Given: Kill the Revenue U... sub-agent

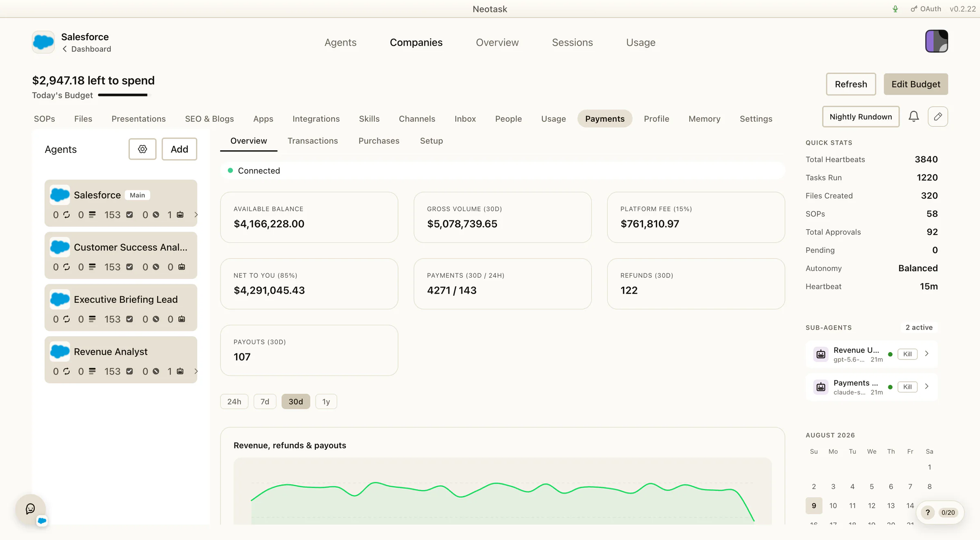Looking at the screenshot, I should (907, 354).
